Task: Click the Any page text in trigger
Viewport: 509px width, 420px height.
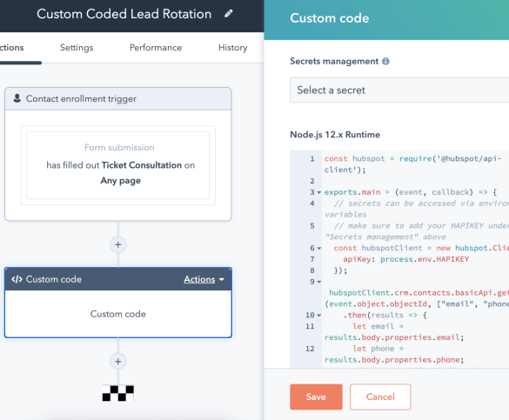Action: (120, 181)
